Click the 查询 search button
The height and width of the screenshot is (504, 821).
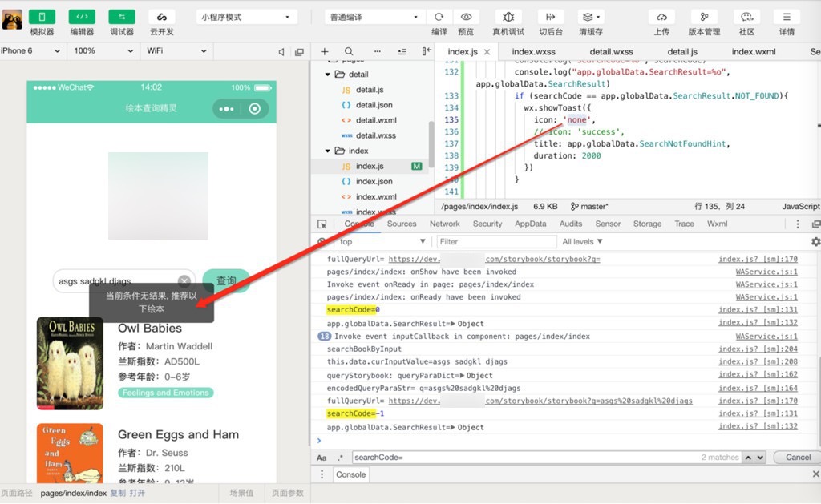pos(226,280)
